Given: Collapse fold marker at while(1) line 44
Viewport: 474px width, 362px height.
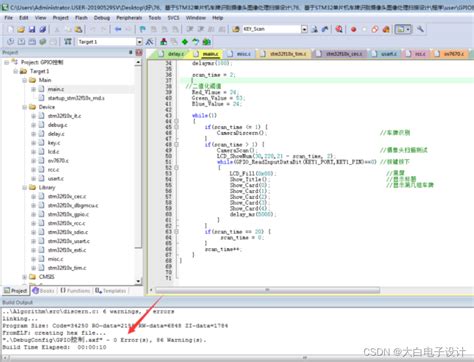Looking at the screenshot, I should (176, 121).
